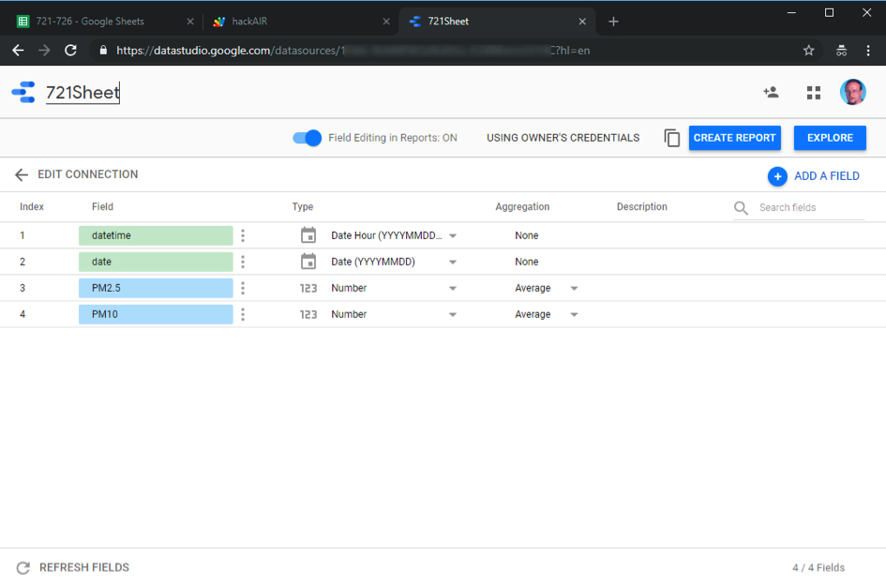Image resolution: width=886 pixels, height=588 pixels.
Task: Click the Field column header
Action: [x=102, y=207]
